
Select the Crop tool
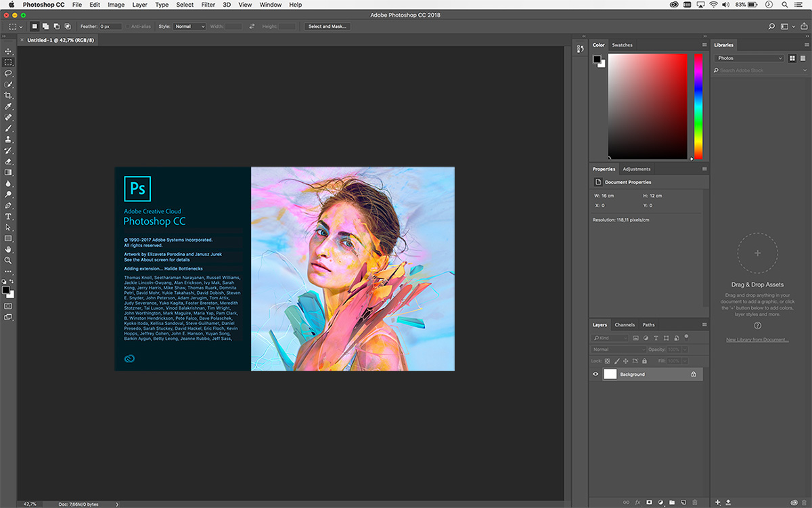pyautogui.click(x=8, y=95)
